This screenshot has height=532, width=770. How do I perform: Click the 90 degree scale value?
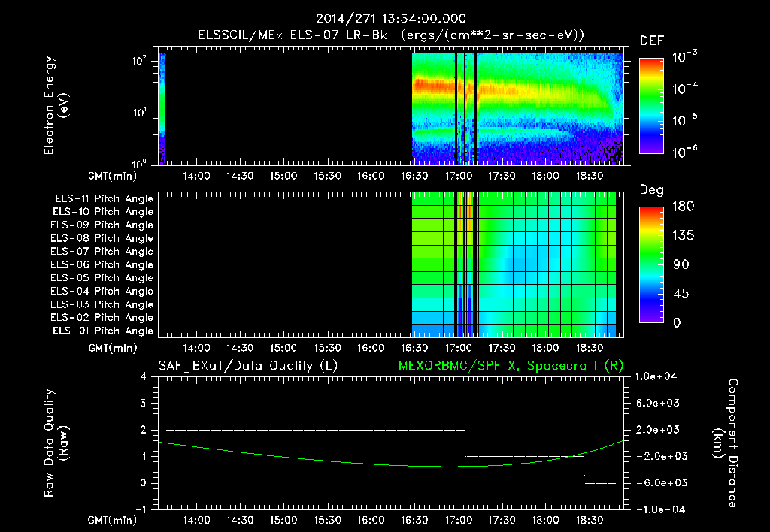pos(681,264)
